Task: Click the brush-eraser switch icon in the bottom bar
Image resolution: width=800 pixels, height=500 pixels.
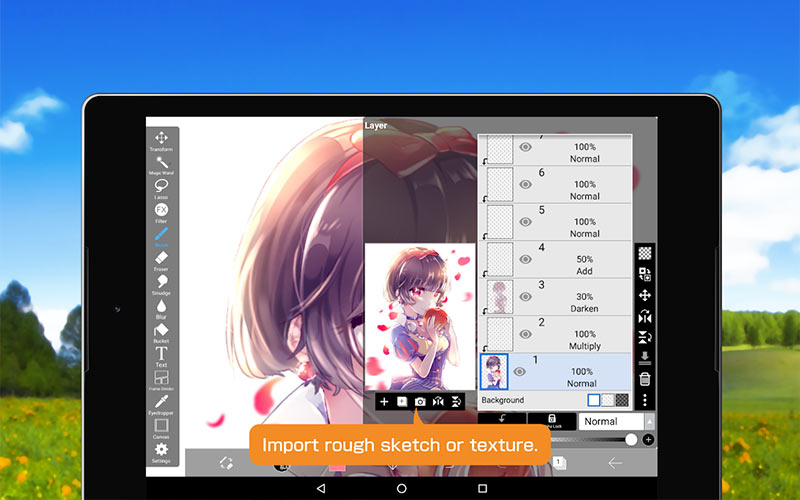Action: coord(226,463)
